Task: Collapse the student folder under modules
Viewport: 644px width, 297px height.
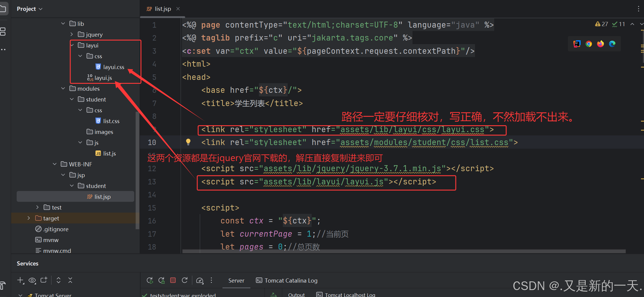Action: [x=72, y=99]
